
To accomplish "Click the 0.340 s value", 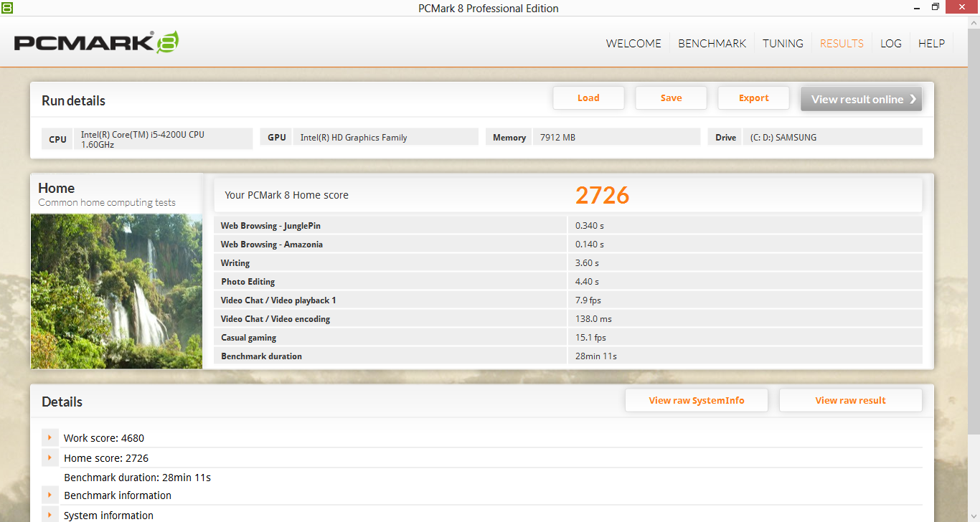I will pyautogui.click(x=590, y=226).
